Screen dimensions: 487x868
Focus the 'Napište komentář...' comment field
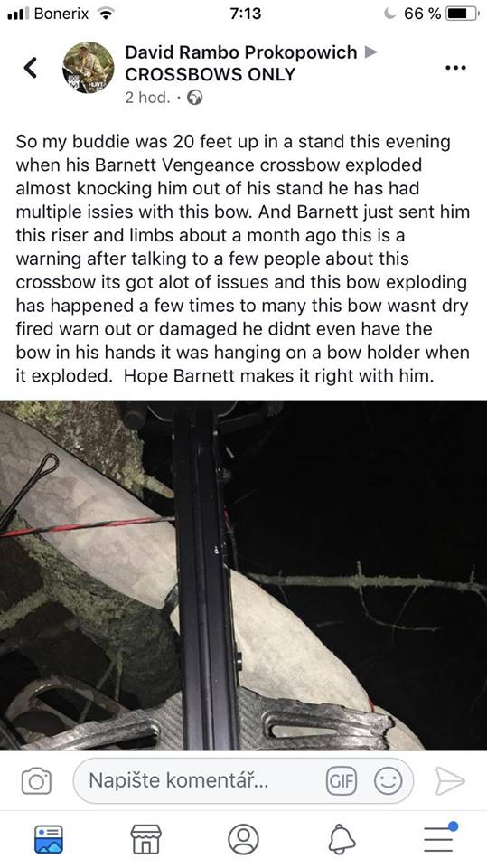coord(243,780)
